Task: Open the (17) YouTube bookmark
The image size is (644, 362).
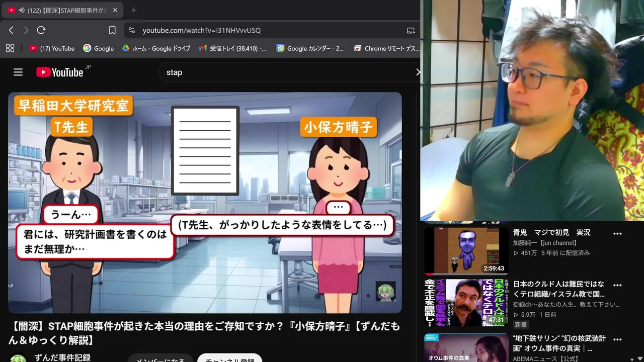Action: point(52,48)
